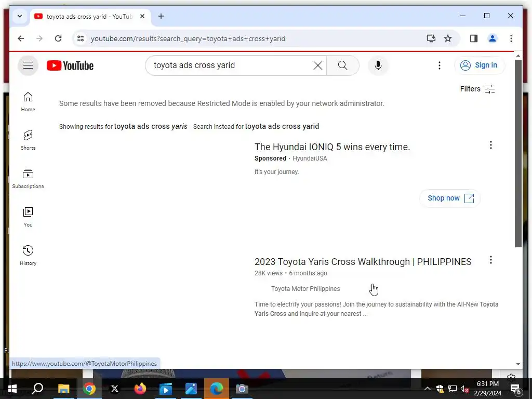Open the notification center icon
The width and height of the screenshot is (532, 399).
515,389
